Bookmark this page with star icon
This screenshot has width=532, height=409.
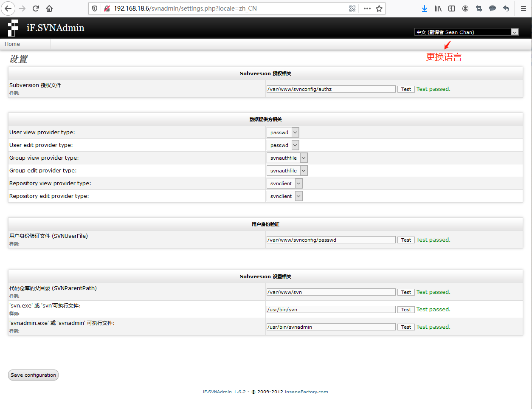tap(379, 8)
